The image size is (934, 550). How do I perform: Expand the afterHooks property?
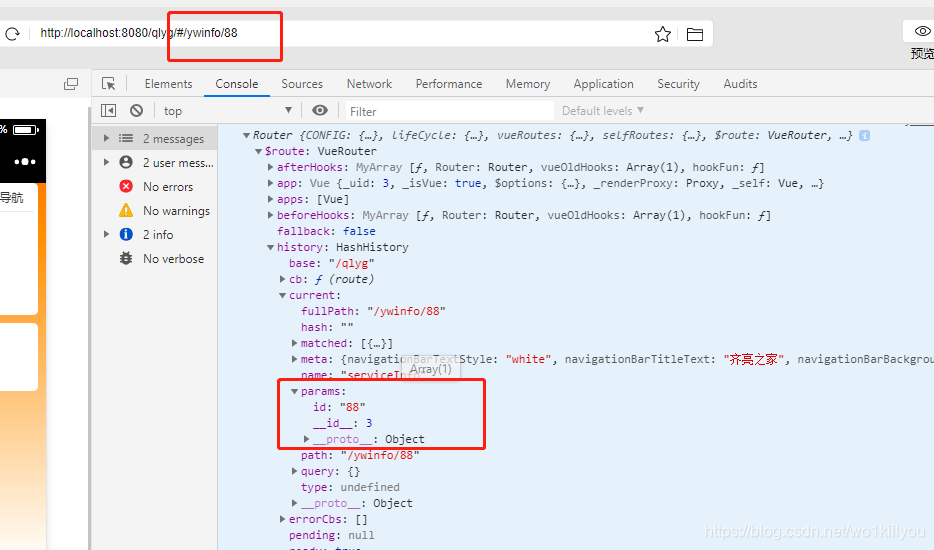[x=270, y=167]
